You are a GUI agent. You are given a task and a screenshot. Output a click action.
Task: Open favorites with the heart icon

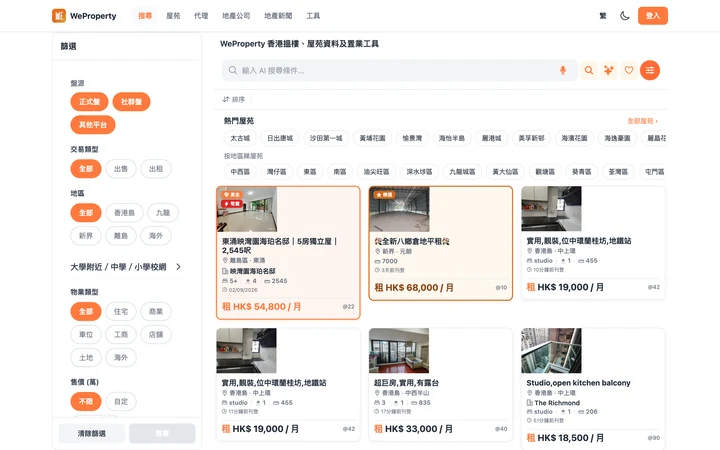pos(629,70)
